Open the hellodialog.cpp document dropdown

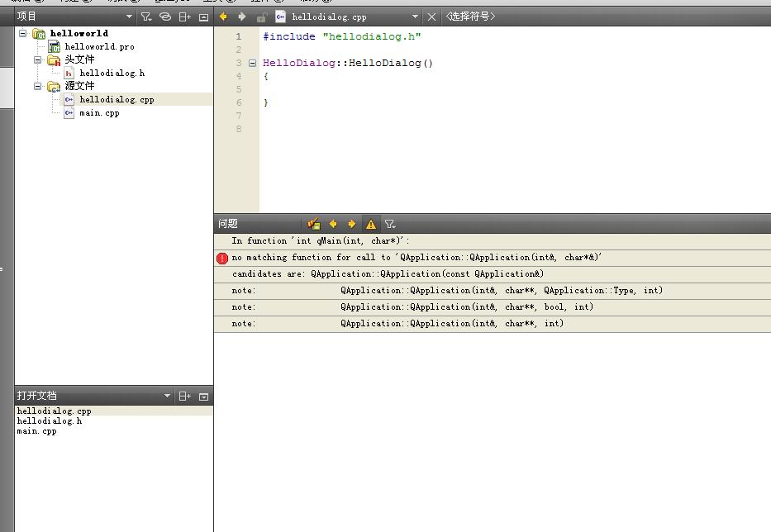415,17
